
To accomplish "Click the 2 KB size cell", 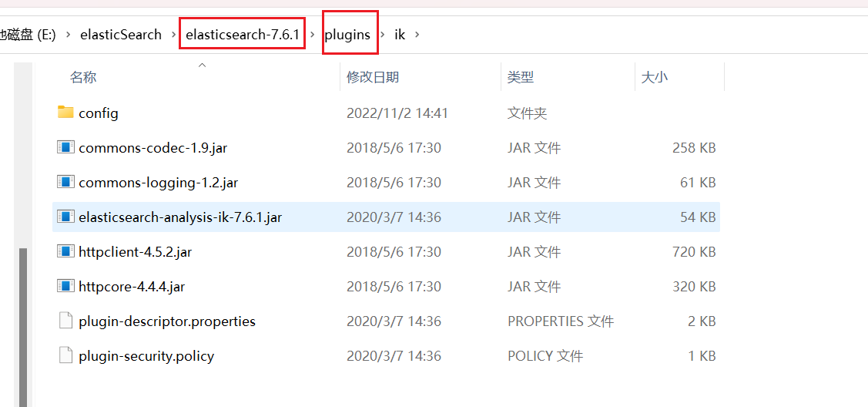I will [x=702, y=321].
